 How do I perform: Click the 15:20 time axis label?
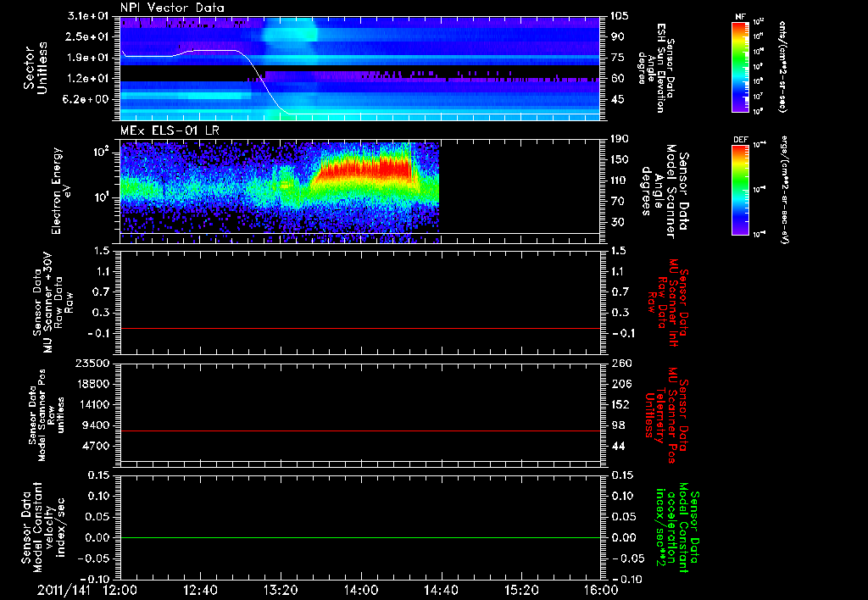521,590
